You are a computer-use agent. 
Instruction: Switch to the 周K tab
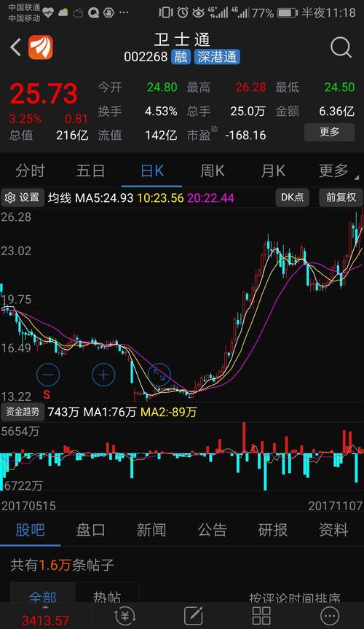click(x=212, y=171)
